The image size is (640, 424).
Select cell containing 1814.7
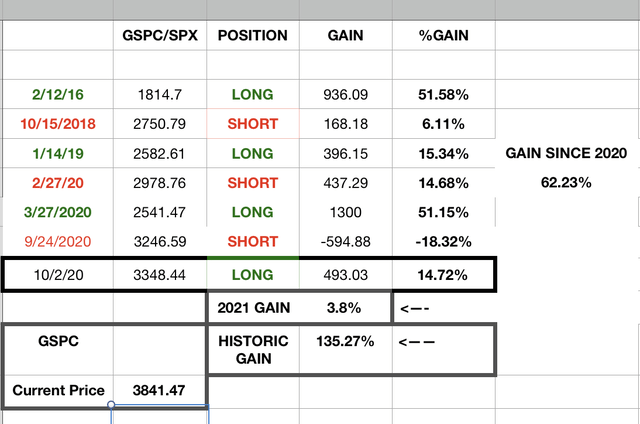coord(160,95)
